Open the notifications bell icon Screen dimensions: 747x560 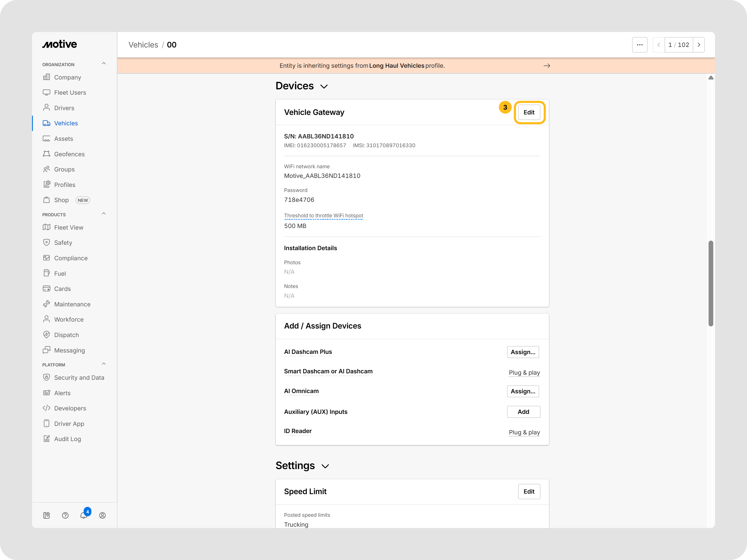point(84,515)
